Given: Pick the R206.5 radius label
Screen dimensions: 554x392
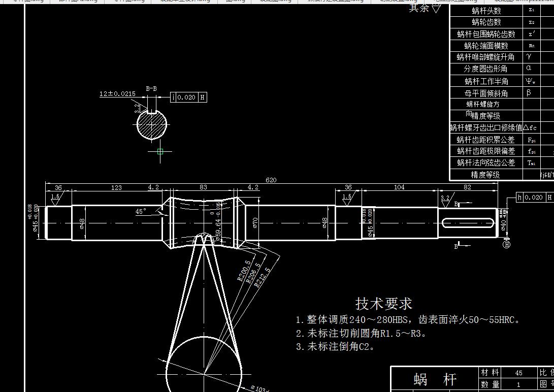Looking at the screenshot, I should pos(253,273).
